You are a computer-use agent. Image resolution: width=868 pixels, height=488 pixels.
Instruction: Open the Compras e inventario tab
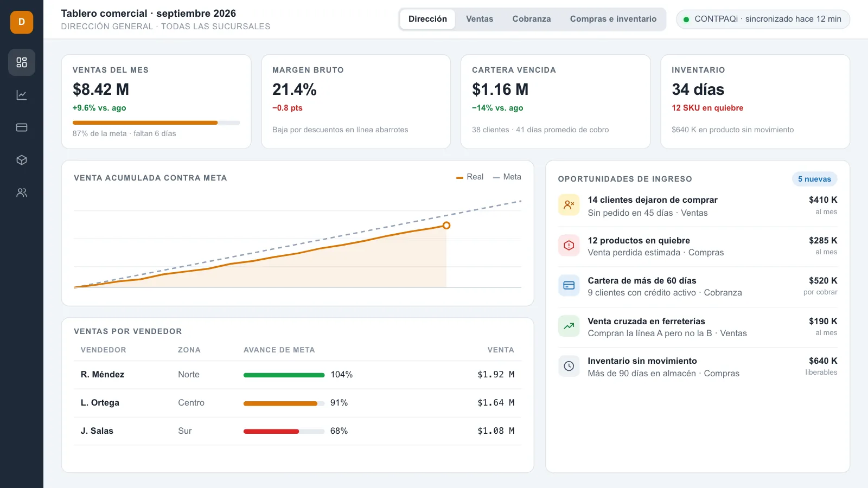tap(613, 19)
